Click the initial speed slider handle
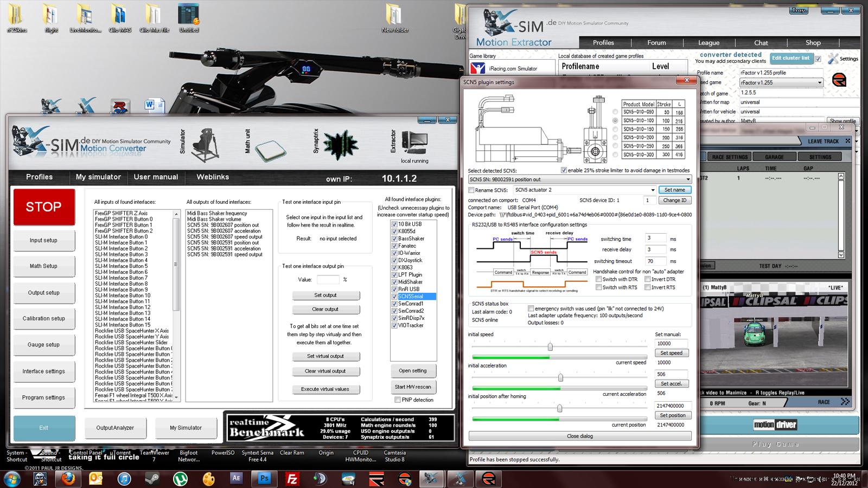 coord(550,347)
